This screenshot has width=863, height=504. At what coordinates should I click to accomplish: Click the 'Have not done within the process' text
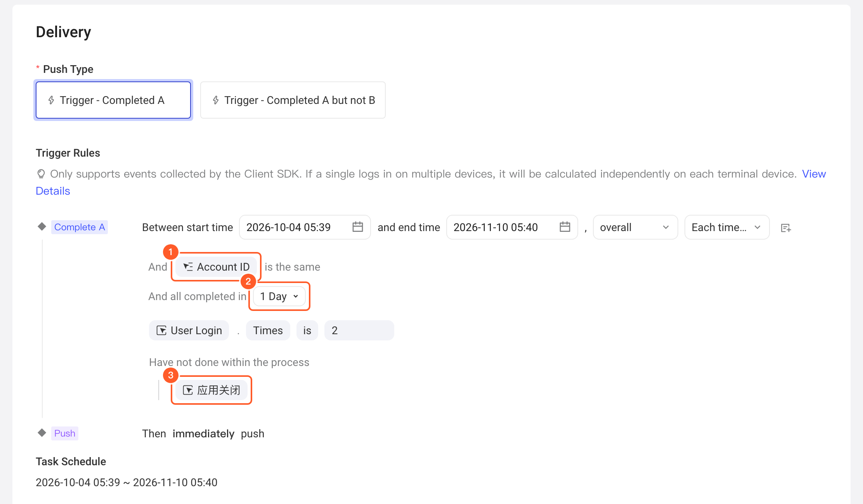tap(229, 362)
